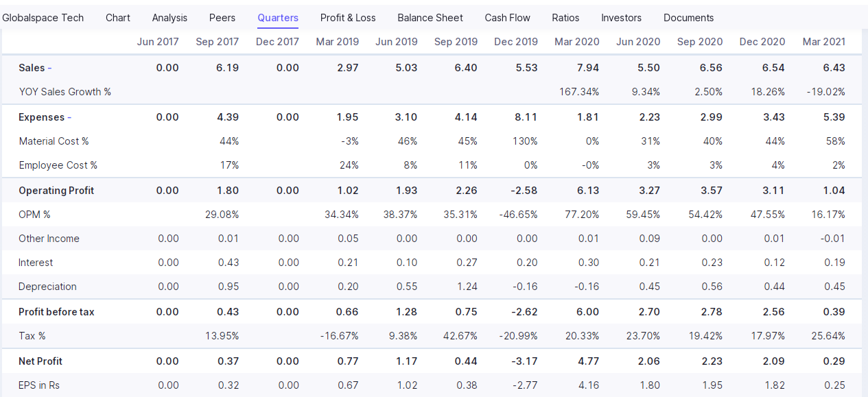This screenshot has width=868, height=397.
Task: Click the Globalspace Tech company name
Action: pos(43,18)
